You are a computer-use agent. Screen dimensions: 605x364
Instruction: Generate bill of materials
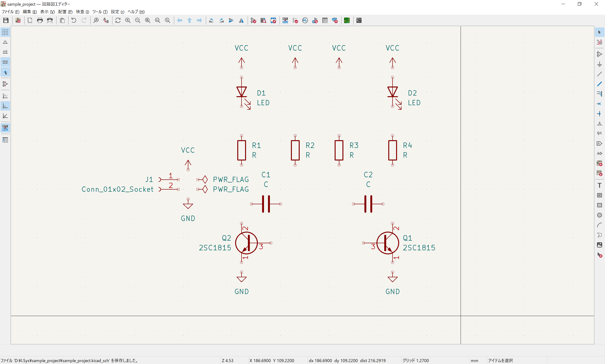[x=335, y=20]
